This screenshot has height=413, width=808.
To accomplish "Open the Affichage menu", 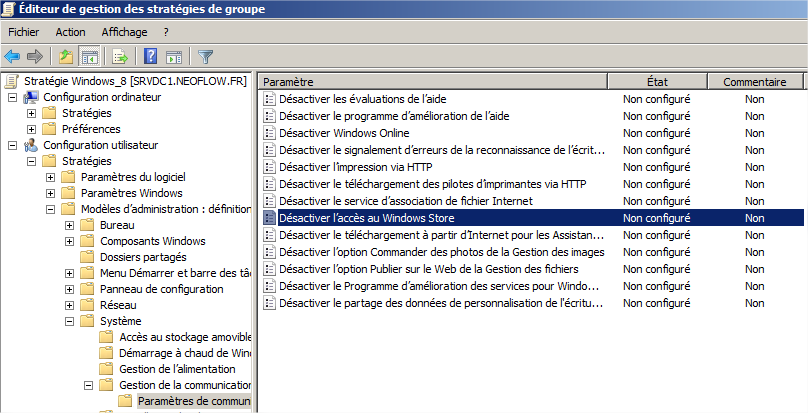I will click(124, 32).
